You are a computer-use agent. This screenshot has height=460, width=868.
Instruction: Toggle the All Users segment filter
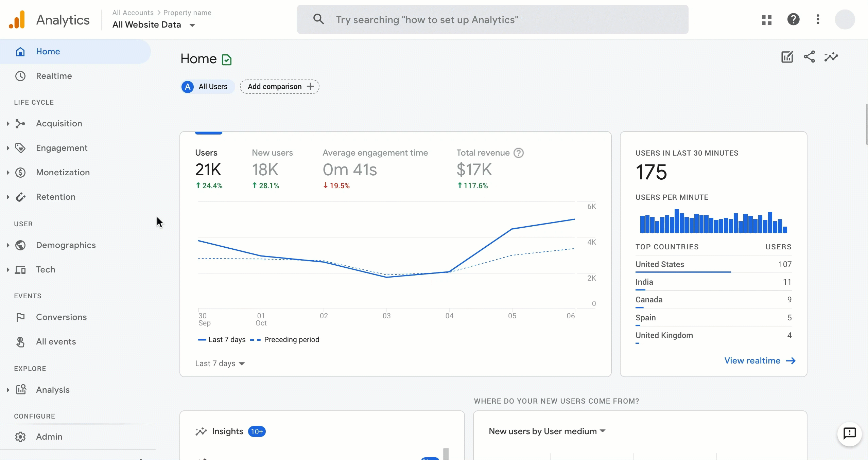coord(205,87)
